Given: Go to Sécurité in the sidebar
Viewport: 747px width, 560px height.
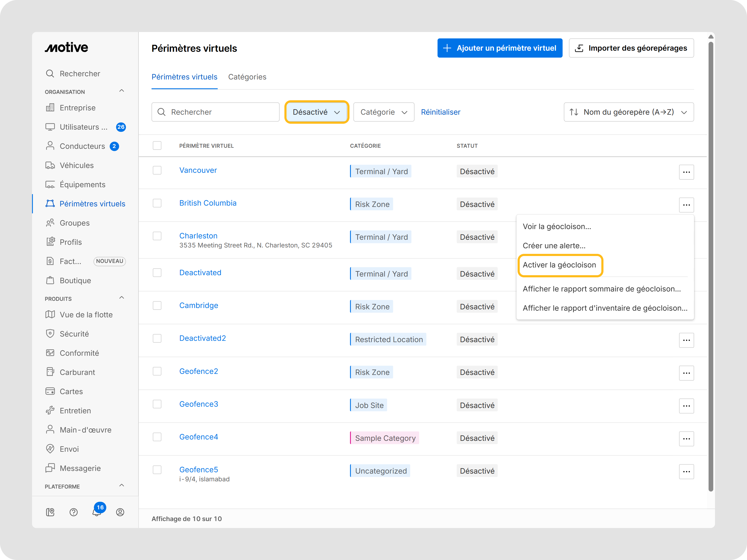Looking at the screenshot, I should 74,334.
